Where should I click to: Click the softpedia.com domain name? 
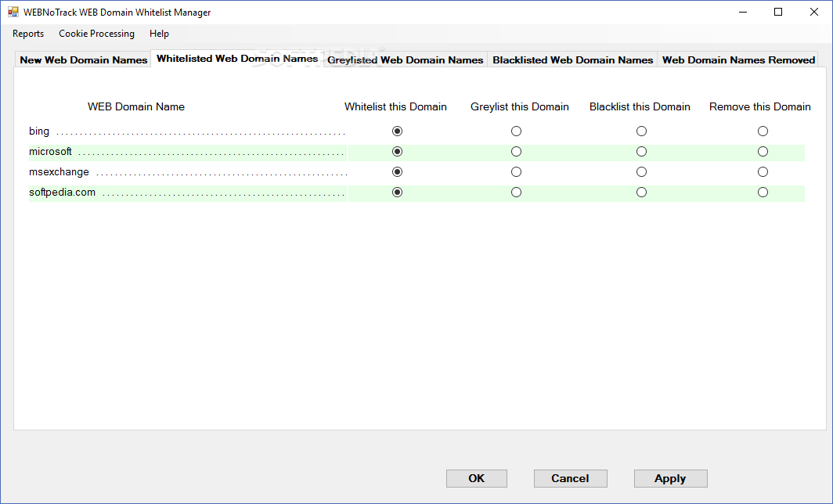coord(62,193)
